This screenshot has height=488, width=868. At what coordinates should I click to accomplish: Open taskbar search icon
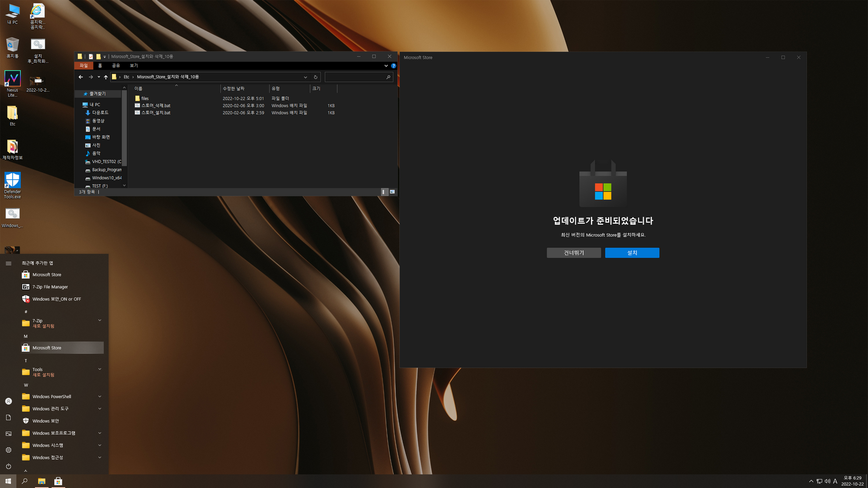[x=25, y=481]
